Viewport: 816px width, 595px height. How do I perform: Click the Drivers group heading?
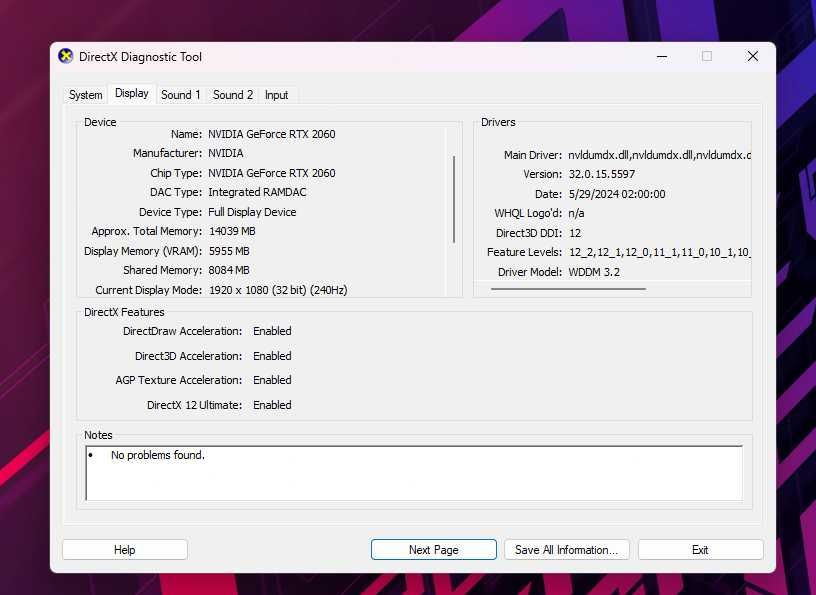[498, 122]
